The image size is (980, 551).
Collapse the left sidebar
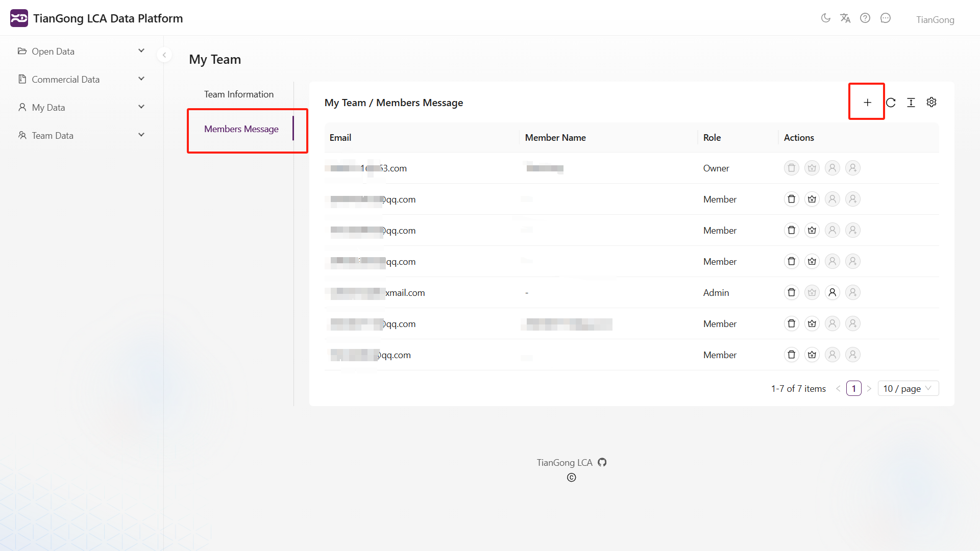point(164,55)
